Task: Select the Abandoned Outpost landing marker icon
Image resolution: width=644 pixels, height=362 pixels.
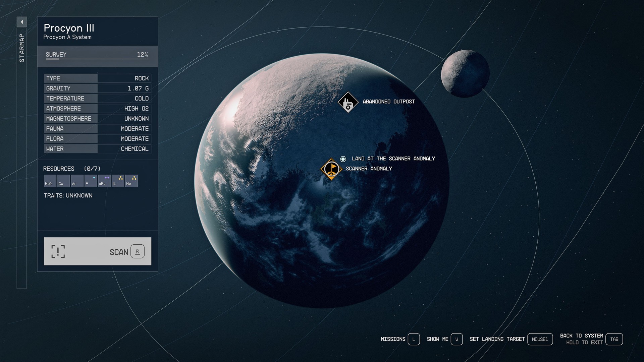Action: (348, 103)
